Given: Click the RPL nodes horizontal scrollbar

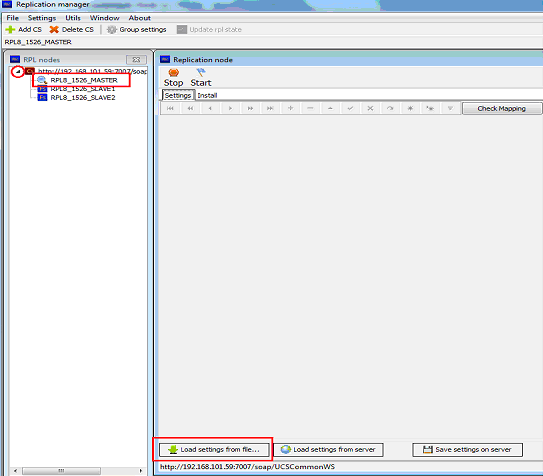Looking at the screenshot, I should point(78,471).
